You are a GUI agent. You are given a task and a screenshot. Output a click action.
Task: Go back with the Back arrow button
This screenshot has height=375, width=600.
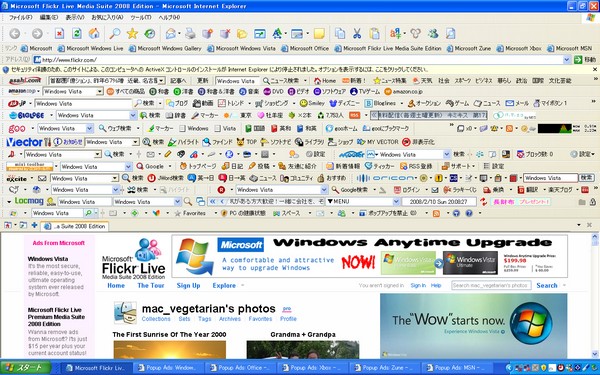pos(15,34)
